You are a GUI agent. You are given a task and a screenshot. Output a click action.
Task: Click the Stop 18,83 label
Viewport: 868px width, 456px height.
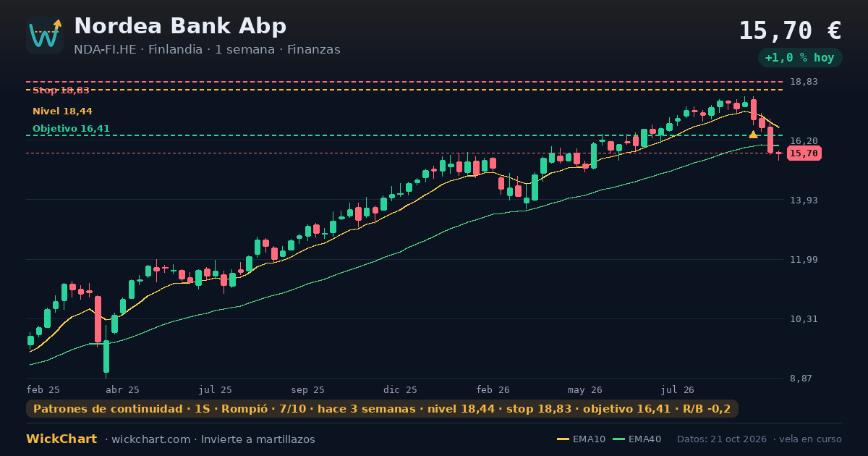(61, 90)
